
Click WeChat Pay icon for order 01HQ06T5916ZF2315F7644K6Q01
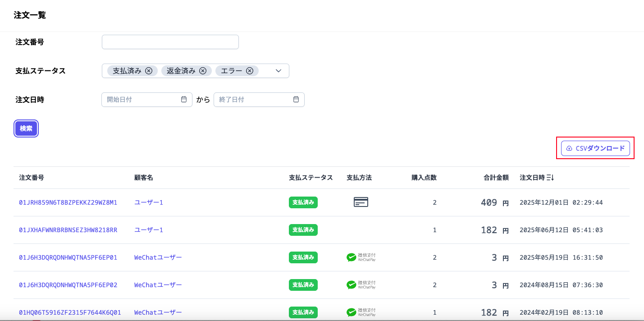point(361,312)
